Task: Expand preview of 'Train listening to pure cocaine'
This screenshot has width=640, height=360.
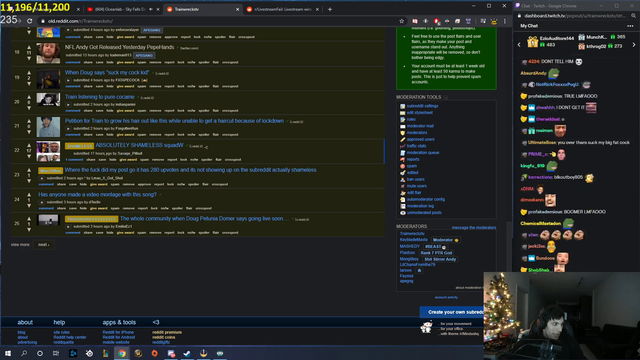Action: (x=68, y=104)
